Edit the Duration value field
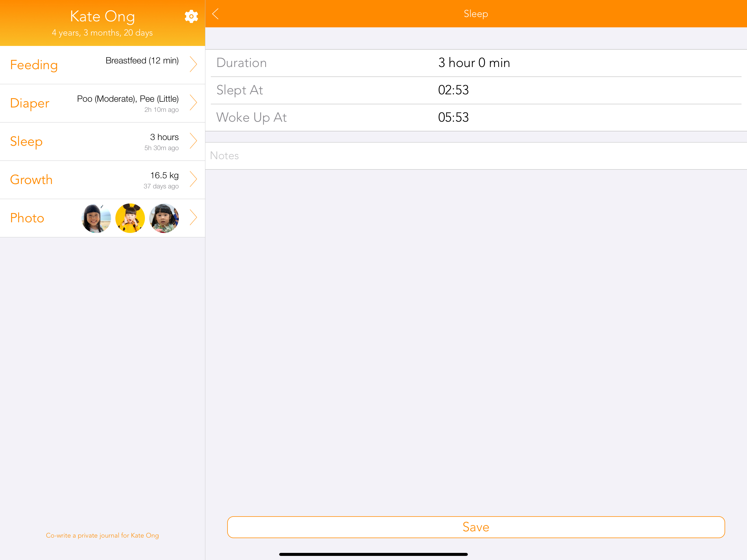The height and width of the screenshot is (560, 747). 474,63
